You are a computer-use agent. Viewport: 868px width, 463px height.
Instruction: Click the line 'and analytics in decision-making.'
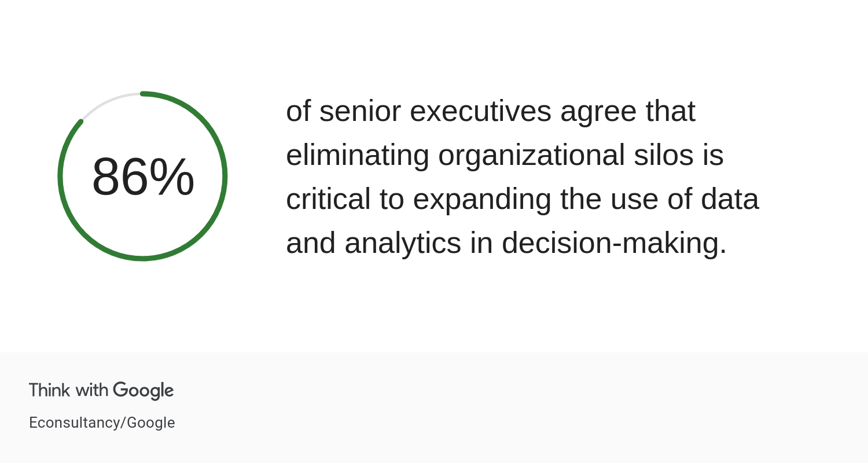tap(506, 243)
